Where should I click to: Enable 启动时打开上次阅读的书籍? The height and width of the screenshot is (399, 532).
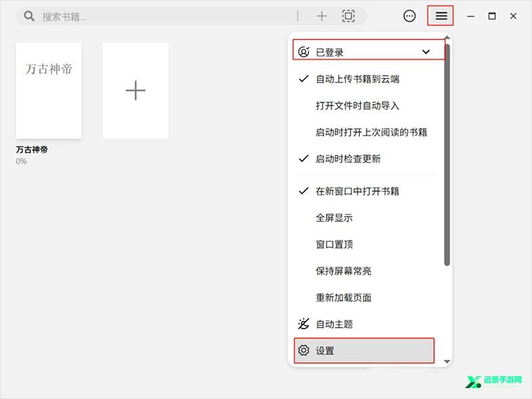(x=365, y=132)
